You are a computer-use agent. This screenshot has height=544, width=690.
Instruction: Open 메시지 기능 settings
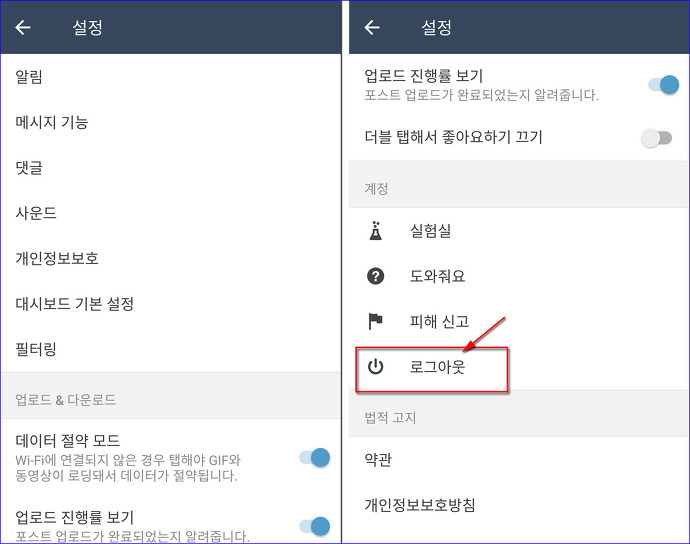(x=171, y=122)
